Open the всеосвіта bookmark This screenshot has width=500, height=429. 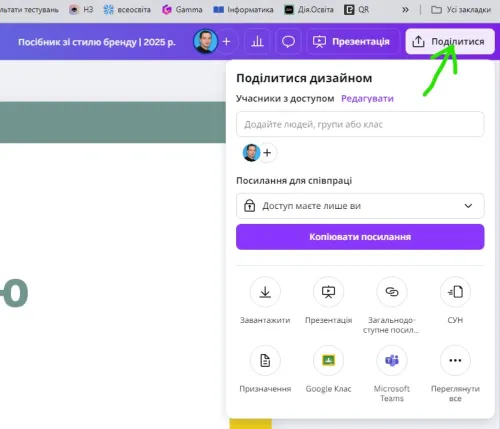pos(127,10)
